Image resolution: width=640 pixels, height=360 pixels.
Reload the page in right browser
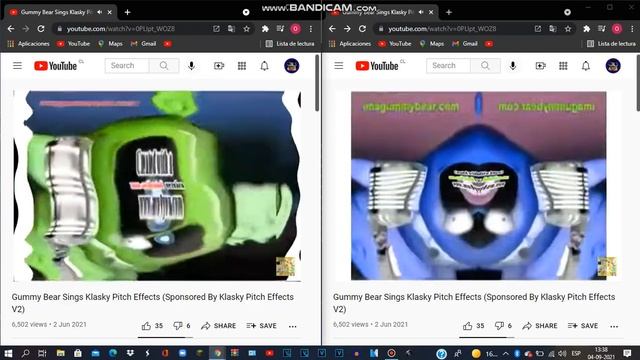(362, 29)
